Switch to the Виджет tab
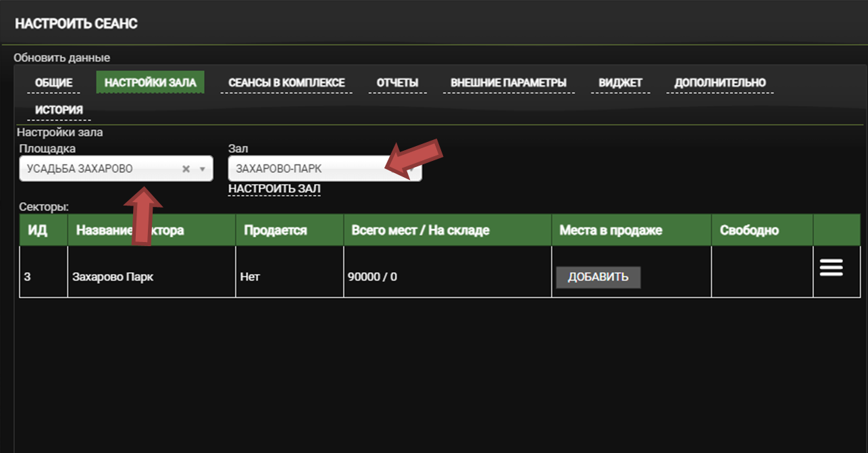Screen dimensions: 868x453 tap(620, 83)
